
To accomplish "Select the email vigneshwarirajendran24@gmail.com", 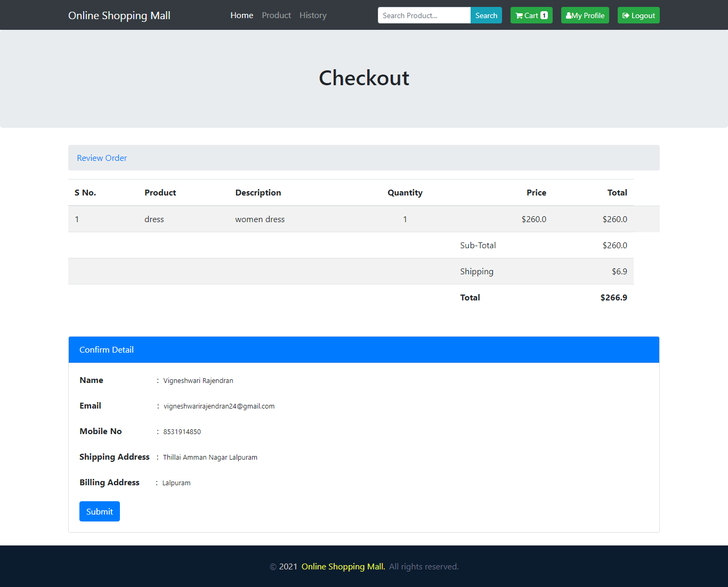I will [x=219, y=406].
